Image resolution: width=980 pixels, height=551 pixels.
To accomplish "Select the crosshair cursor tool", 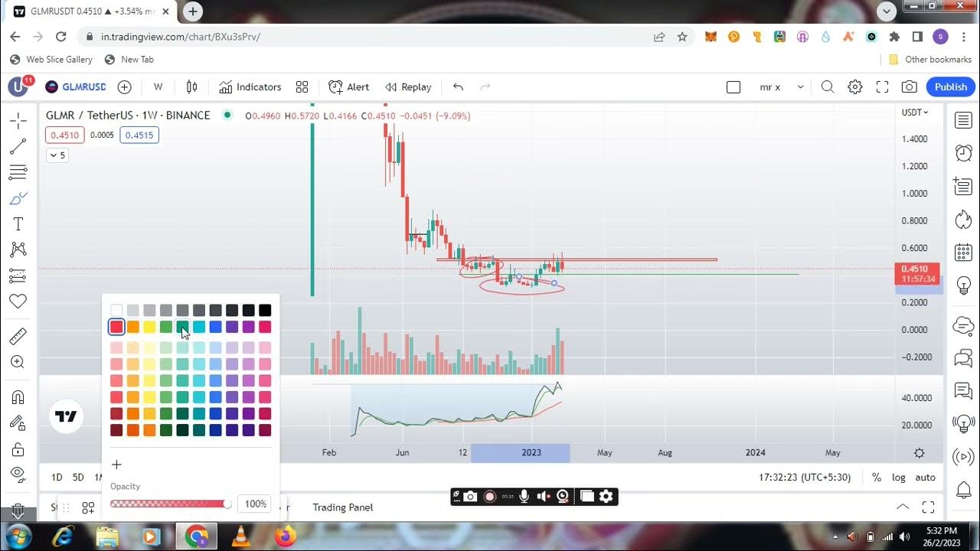I will pos(18,120).
